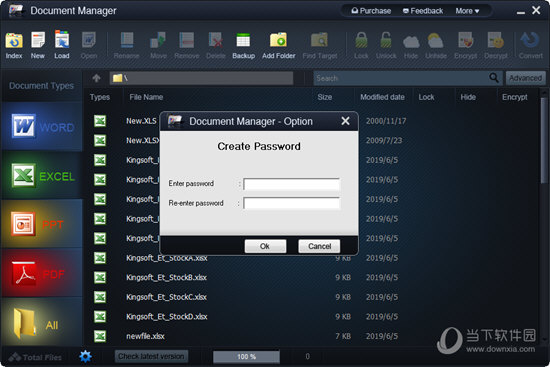Viewport: 550px width, 367px height.
Task: Start a Backup from the toolbar
Action: pos(243,40)
